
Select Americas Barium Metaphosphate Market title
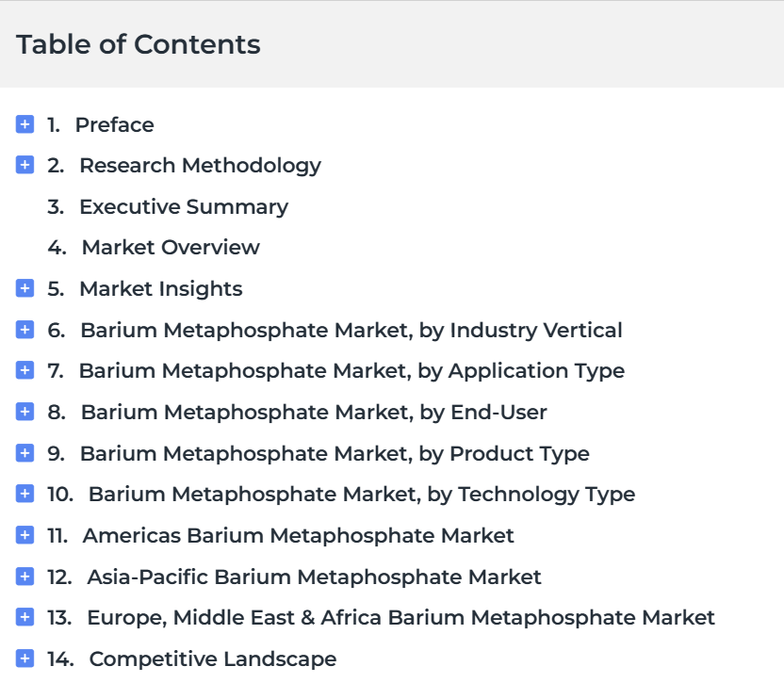point(298,535)
